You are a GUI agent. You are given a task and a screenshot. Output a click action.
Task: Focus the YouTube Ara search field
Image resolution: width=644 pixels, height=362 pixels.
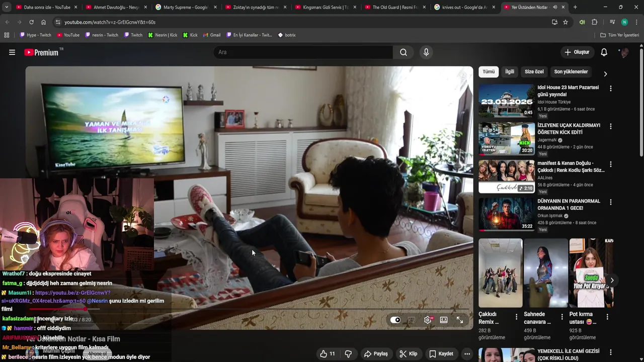(303, 52)
